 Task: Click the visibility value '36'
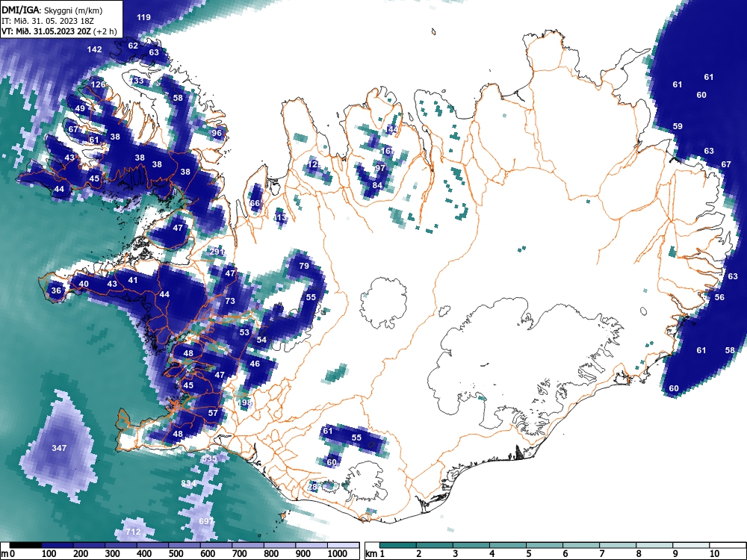tap(56, 290)
